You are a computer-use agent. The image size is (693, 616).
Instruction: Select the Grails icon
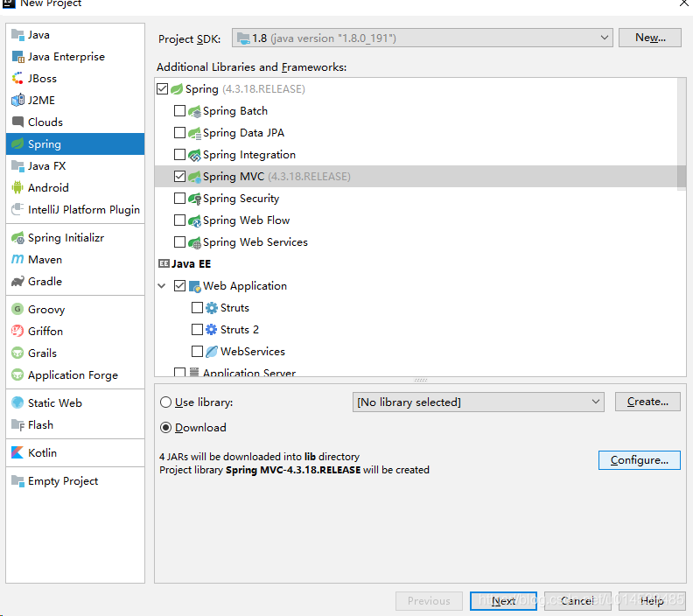click(17, 353)
